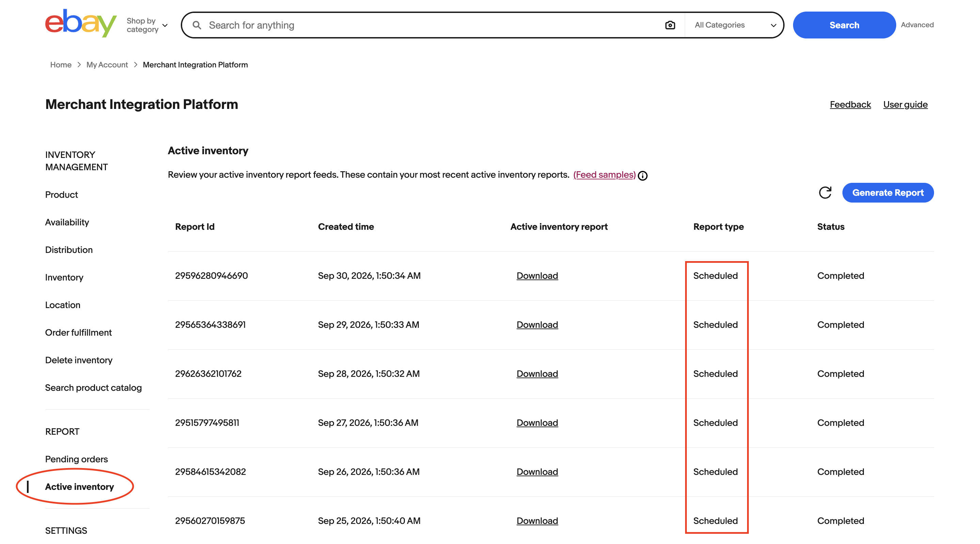Select Delete inventory in sidebar menu
The width and height of the screenshot is (980, 544).
pos(79,360)
